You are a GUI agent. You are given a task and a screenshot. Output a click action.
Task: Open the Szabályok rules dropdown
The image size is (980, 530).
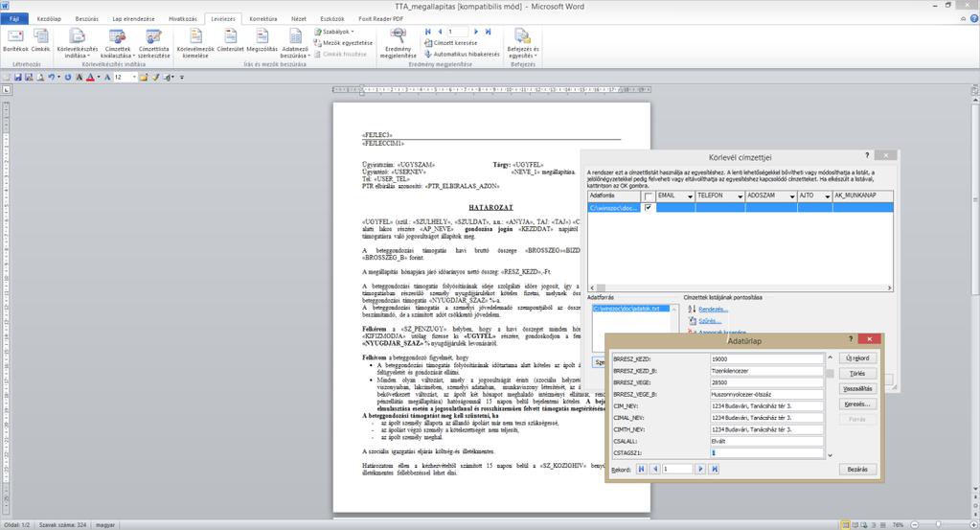(x=334, y=32)
